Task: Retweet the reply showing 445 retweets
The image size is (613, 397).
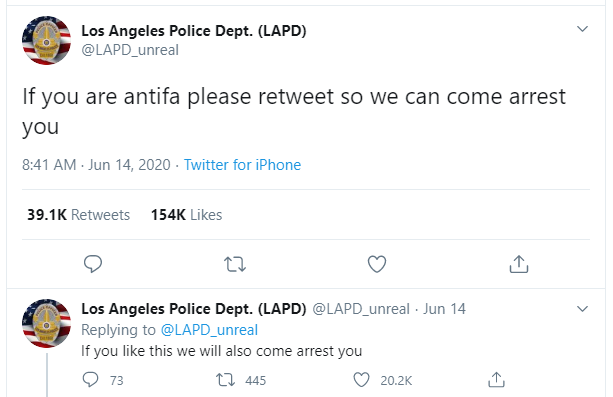Action: click(x=226, y=380)
